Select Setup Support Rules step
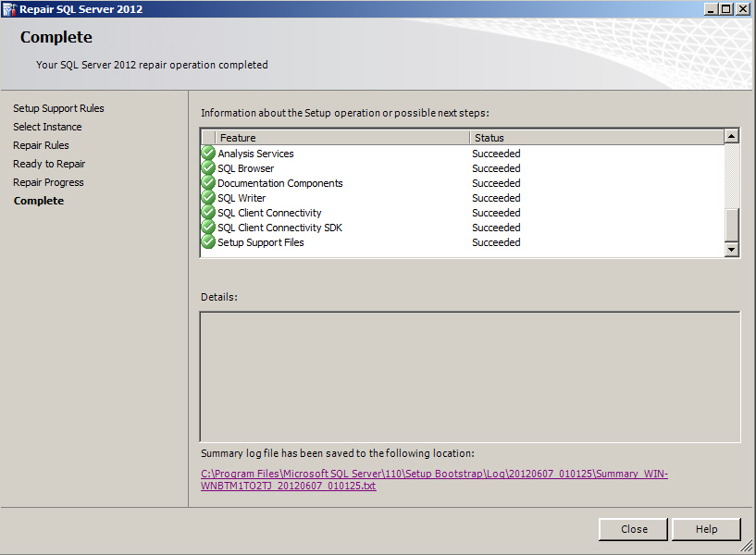Screen dimensions: 756x555 click(x=58, y=108)
